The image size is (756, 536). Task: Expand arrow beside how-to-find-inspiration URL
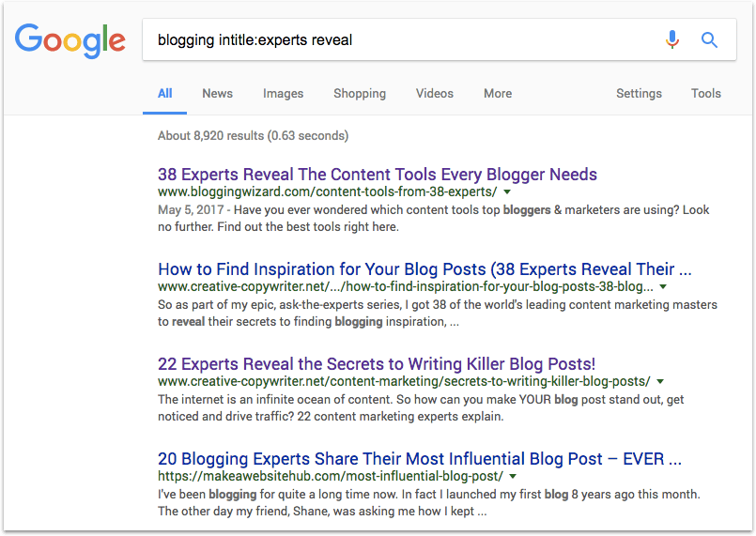[x=663, y=287]
